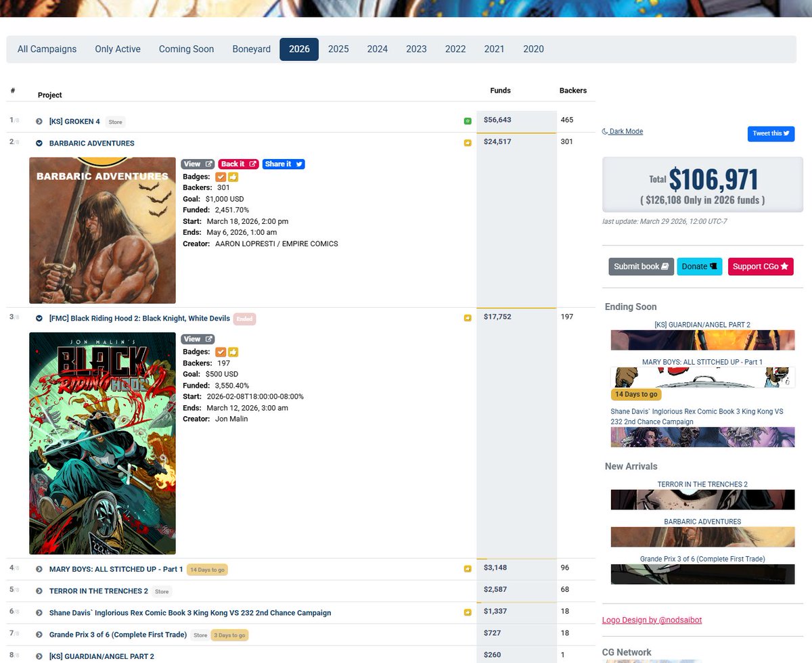Click New Arrivals BARBARIC ADVENTURES banner
This screenshot has height=663, width=812.
click(702, 537)
